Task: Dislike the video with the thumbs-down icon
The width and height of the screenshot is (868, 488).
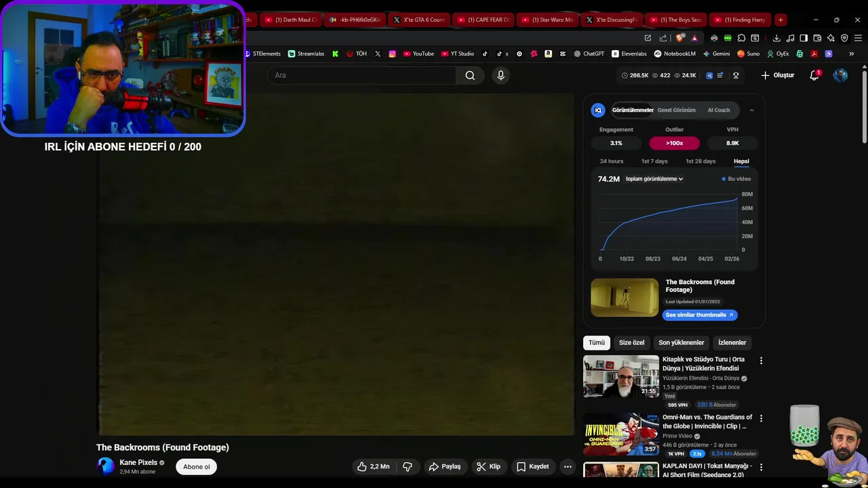Action: 408,466
